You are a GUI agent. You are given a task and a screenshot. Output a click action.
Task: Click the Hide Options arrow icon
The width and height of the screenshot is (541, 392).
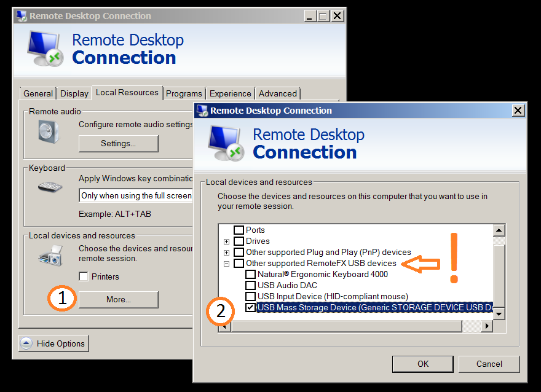[x=26, y=343]
